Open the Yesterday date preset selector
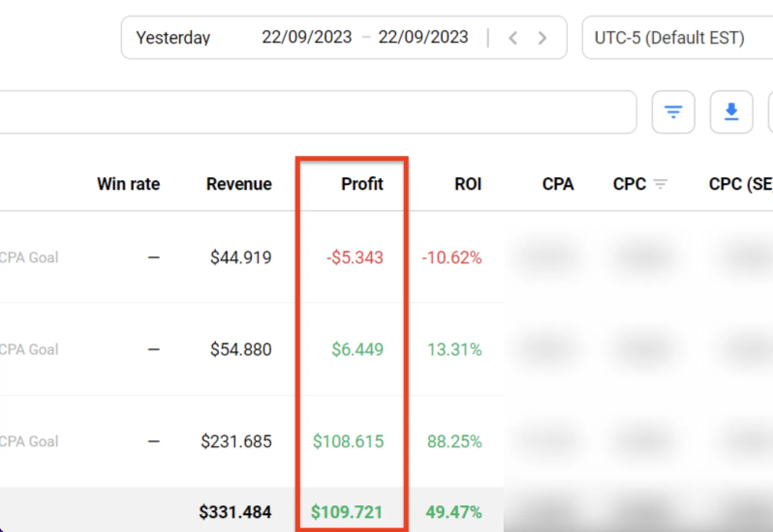This screenshot has width=773, height=532. 173,38
